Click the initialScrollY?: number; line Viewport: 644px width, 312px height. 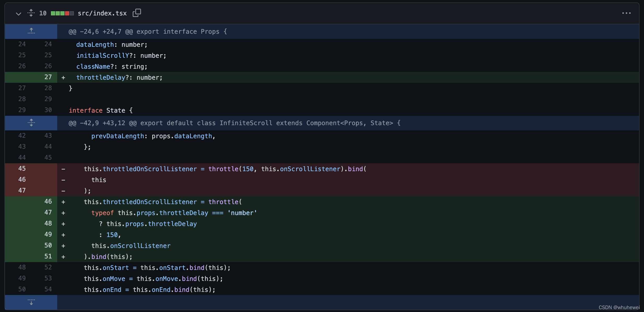click(x=348, y=55)
